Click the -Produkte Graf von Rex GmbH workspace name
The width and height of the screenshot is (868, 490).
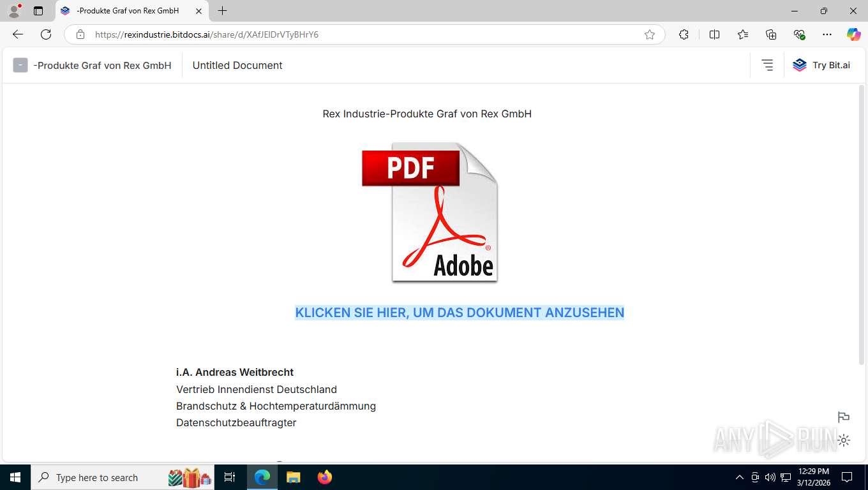[x=103, y=65]
